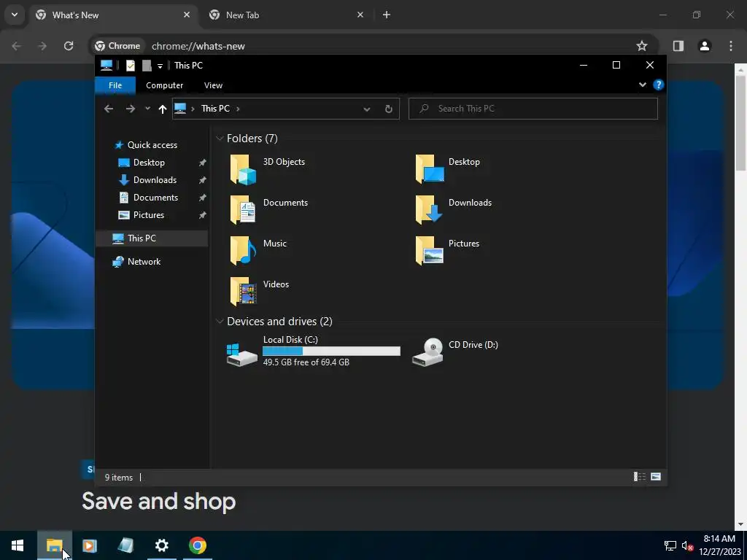This screenshot has width=747, height=560.
Task: Open the Documents folder in Folders section
Action: [269, 209]
